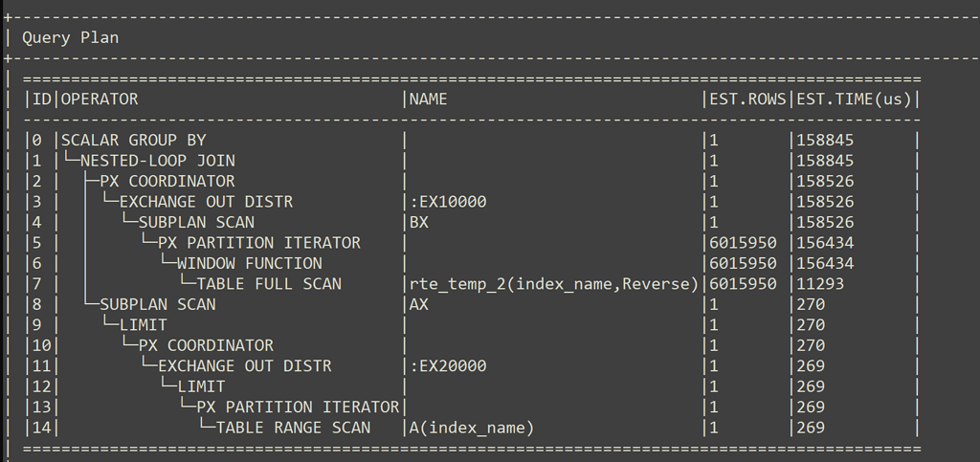
Task: Click the EST.TIME(us) column header
Action: click(854, 99)
